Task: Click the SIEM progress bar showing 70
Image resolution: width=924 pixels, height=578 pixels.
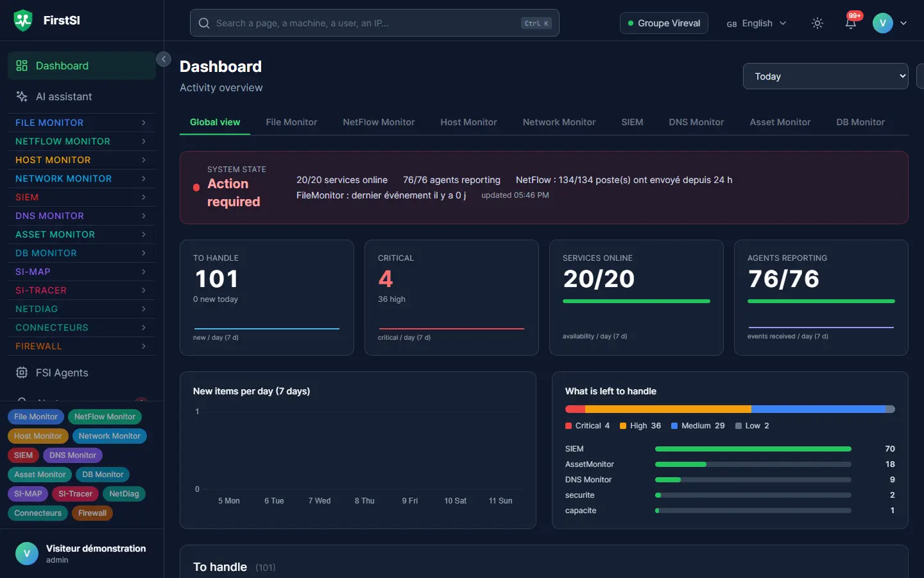Action: [x=753, y=449]
